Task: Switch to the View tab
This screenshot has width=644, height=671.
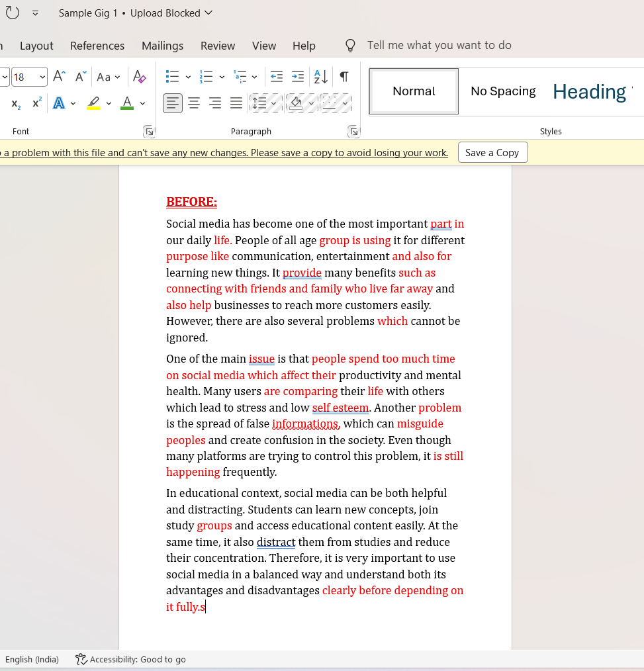Action: (264, 46)
